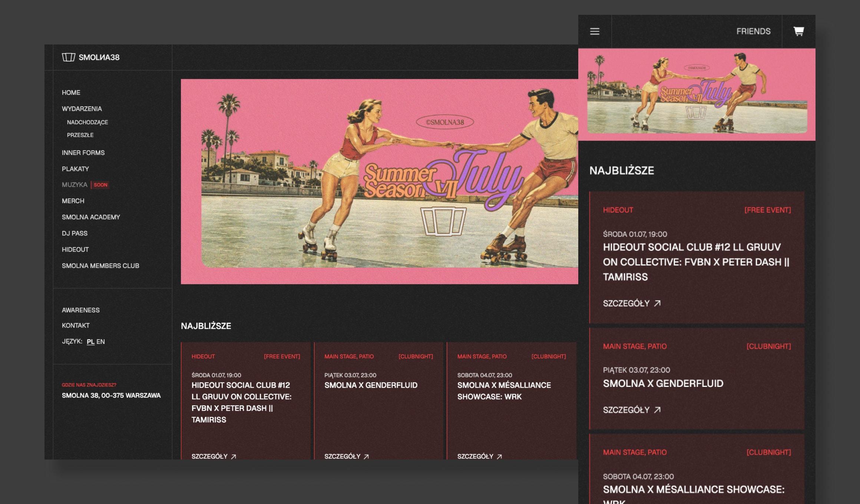
Task: Click MAIN STAGE, PATIO label on mobile Genderfluid card
Action: 635,346
